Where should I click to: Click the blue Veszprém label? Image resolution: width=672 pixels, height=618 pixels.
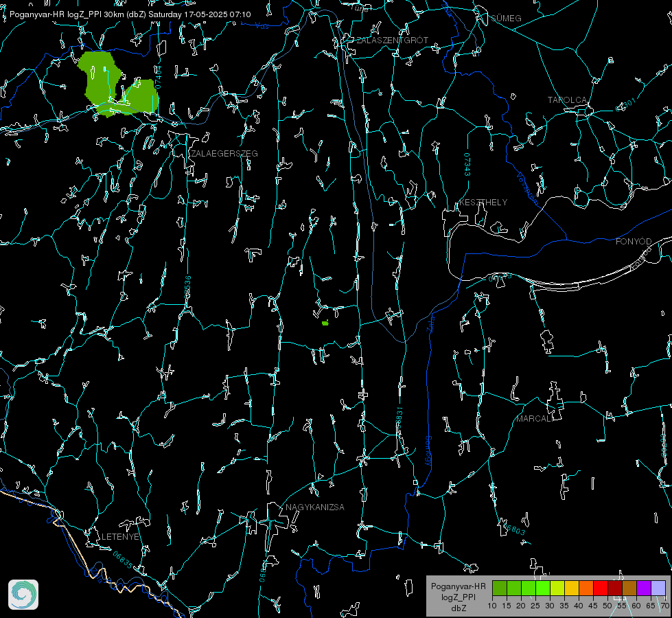coord(527,188)
